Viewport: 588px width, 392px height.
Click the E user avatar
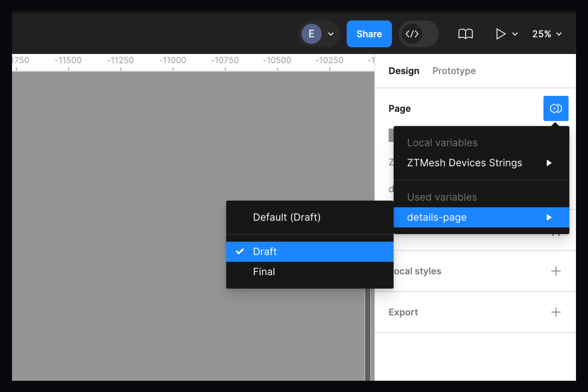(x=311, y=34)
